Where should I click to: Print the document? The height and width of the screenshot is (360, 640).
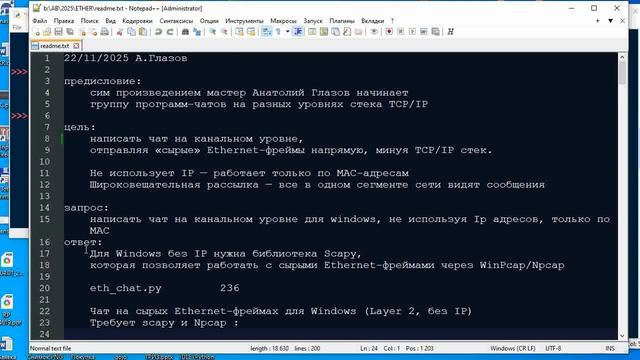104,32
